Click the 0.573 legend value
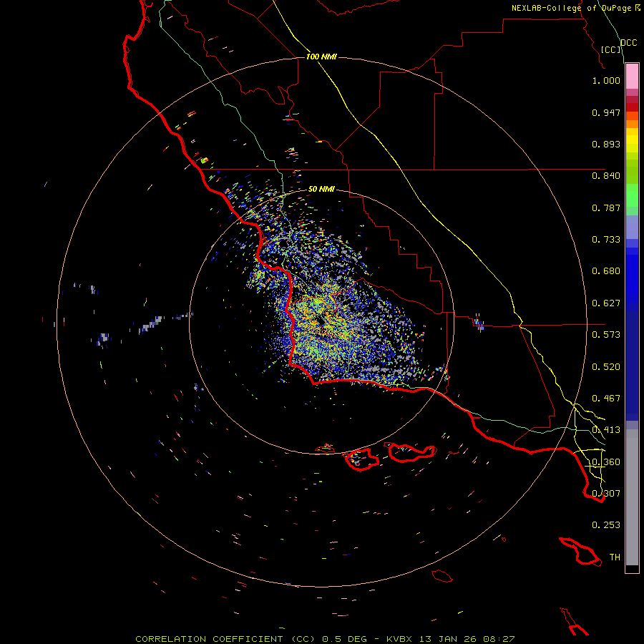Image resolution: width=644 pixels, height=644 pixels. [x=606, y=335]
